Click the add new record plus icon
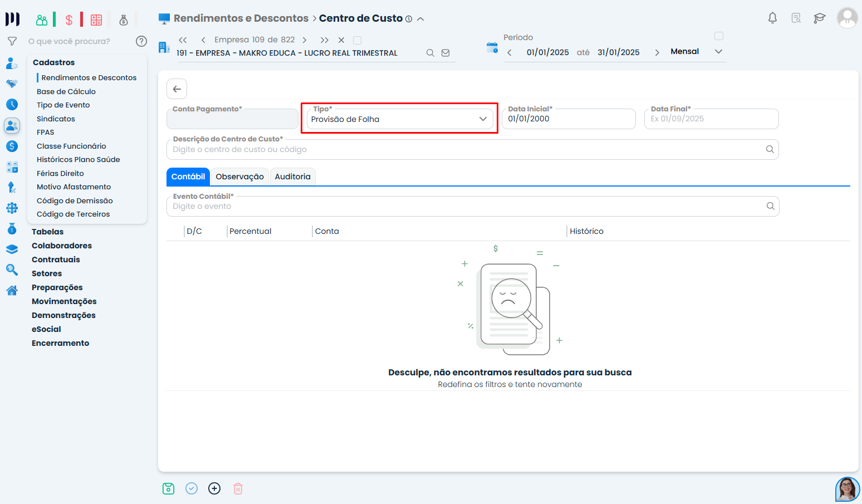 click(214, 488)
